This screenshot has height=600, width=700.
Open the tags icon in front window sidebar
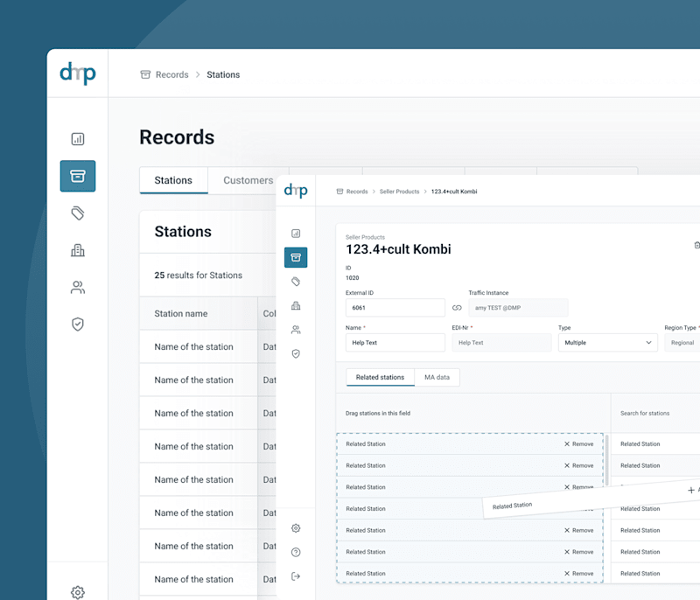[296, 282]
